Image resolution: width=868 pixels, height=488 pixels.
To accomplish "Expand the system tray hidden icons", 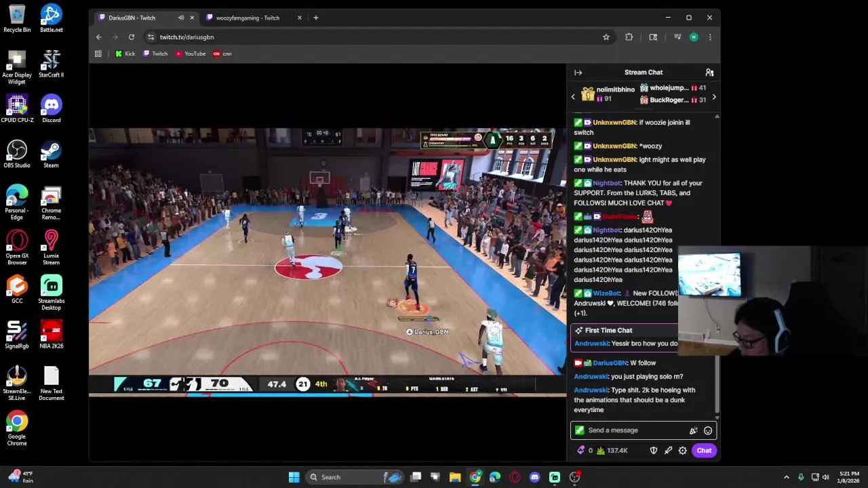I will (787, 477).
